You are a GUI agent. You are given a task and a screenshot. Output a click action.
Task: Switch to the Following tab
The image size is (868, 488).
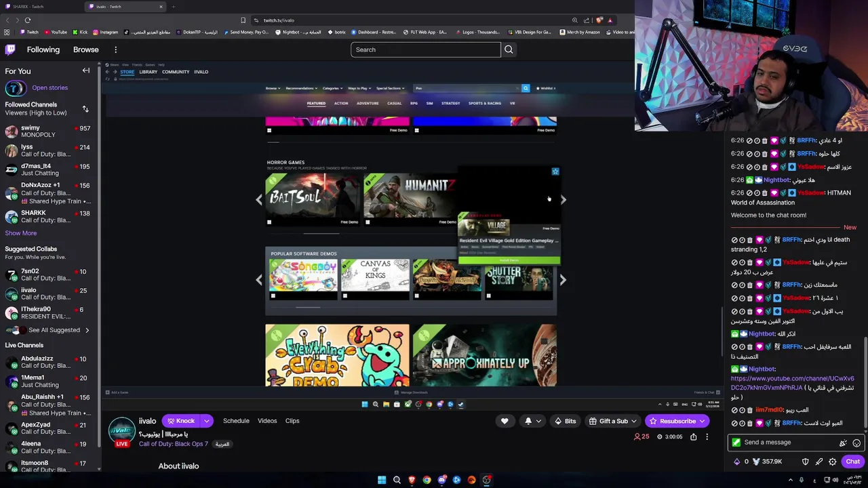pyautogui.click(x=43, y=49)
